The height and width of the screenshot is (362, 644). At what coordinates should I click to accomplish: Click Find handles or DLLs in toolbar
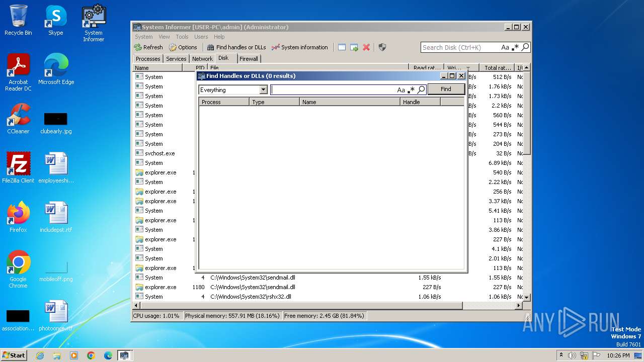(236, 47)
